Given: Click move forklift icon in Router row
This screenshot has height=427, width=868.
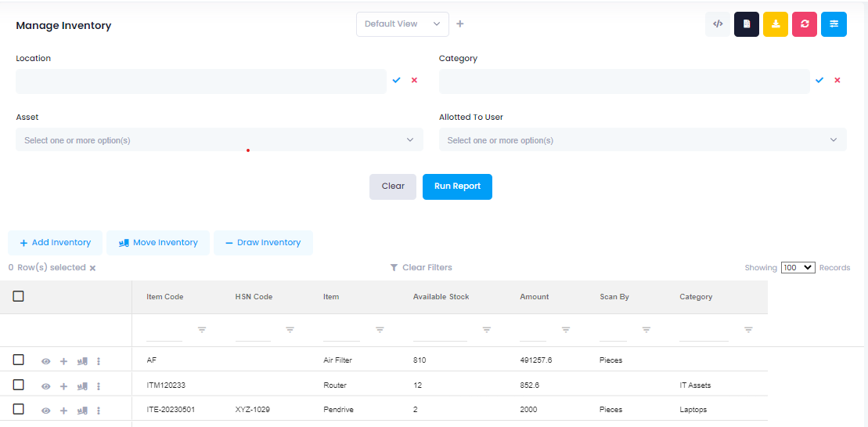Looking at the screenshot, I should pyautogui.click(x=82, y=386).
